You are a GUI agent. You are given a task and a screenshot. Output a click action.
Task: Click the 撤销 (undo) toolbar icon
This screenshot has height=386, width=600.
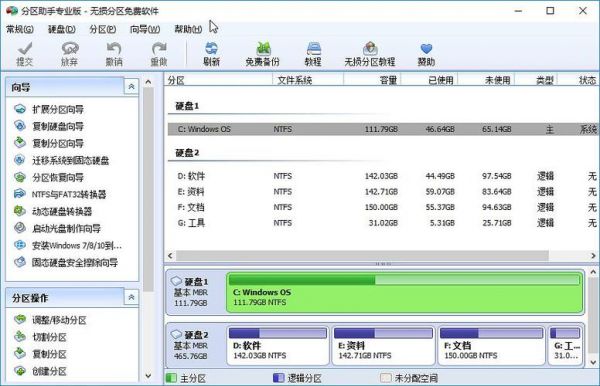[114, 54]
